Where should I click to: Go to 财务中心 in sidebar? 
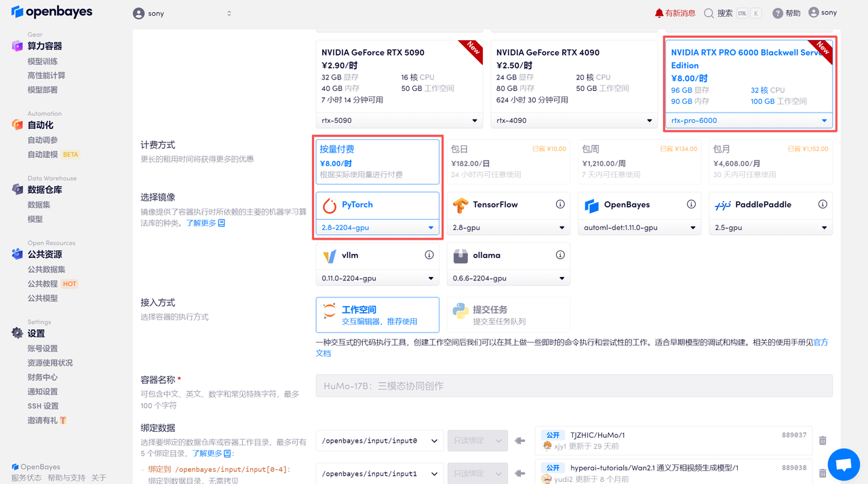click(x=43, y=377)
